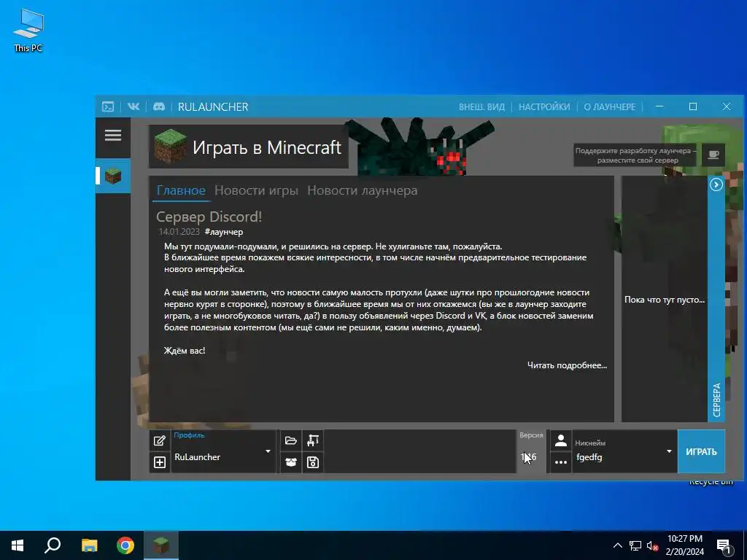Expand the nickname fgedfg dropdown arrow
747x560 pixels.
(669, 451)
